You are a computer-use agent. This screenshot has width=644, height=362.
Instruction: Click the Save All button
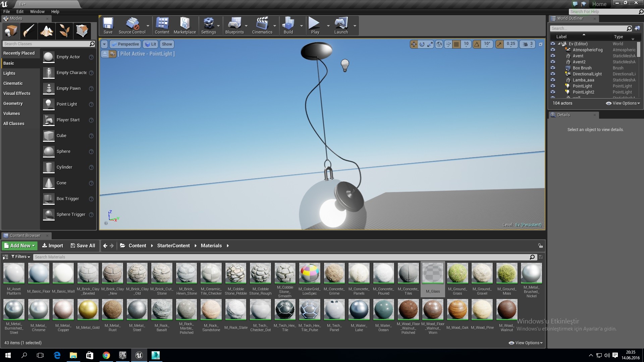(x=83, y=246)
